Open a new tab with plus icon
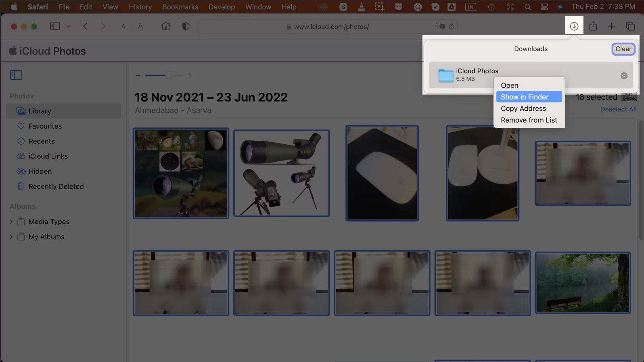644x362 pixels. pyautogui.click(x=611, y=26)
